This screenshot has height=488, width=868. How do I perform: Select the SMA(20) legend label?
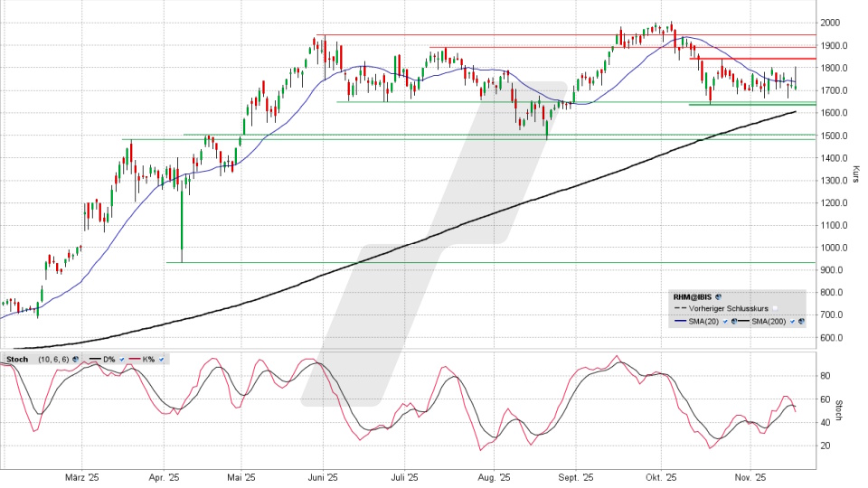pyautogui.click(x=703, y=321)
